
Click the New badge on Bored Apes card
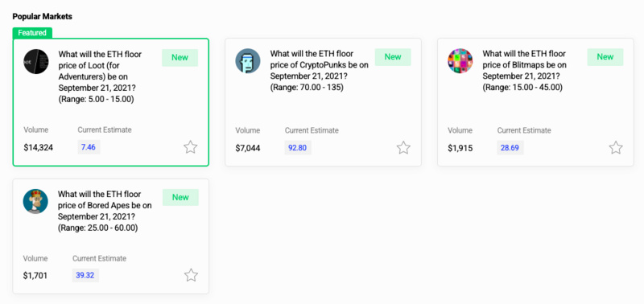(180, 197)
